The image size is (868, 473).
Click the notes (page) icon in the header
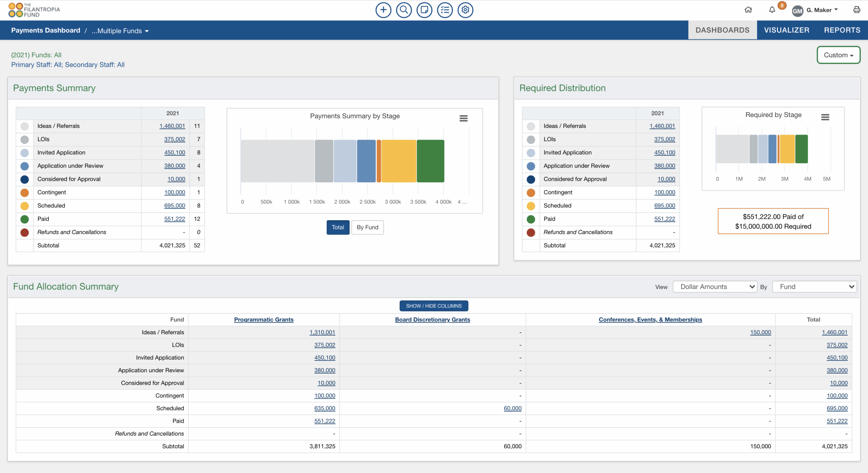424,10
